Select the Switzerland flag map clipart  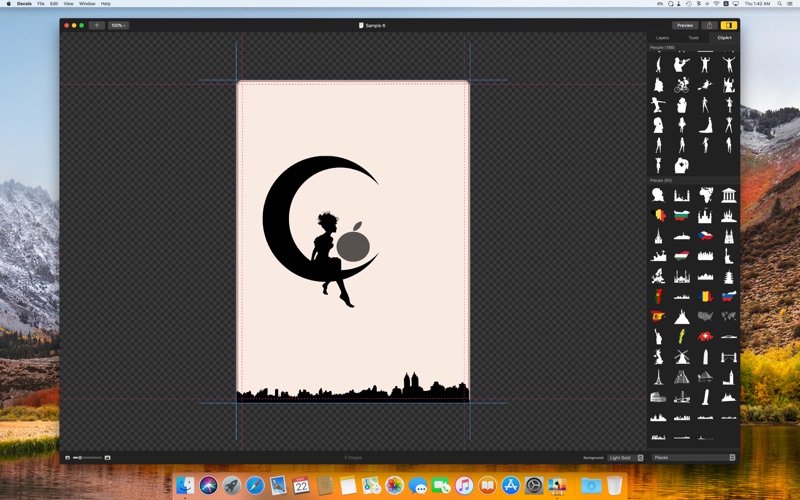(705, 336)
